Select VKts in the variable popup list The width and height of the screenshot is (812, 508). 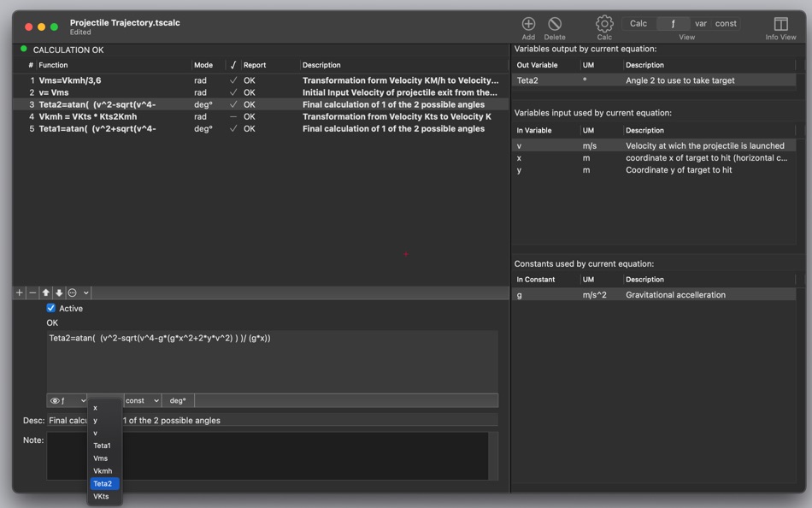tap(101, 497)
